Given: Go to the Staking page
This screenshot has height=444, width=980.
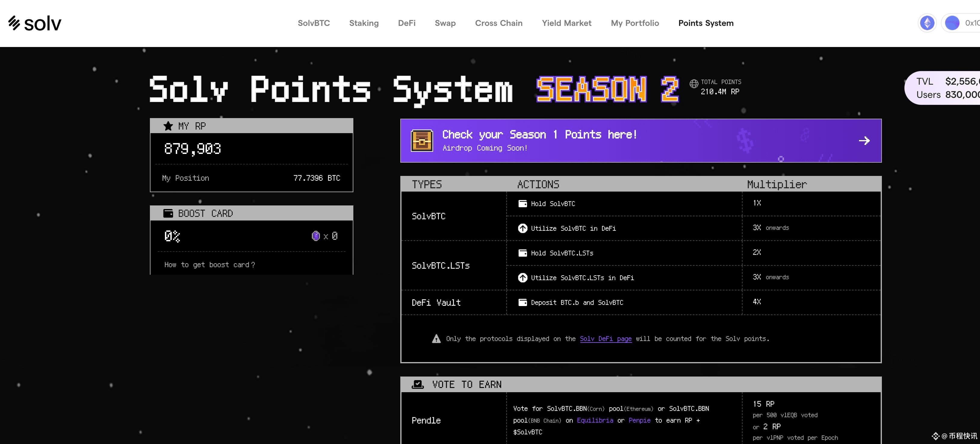Looking at the screenshot, I should [x=364, y=23].
